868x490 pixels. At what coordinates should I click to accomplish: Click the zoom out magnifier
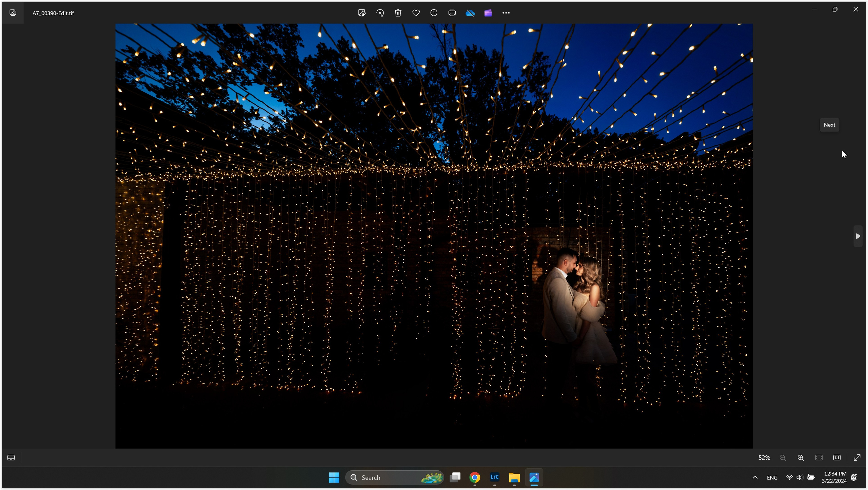[783, 458]
